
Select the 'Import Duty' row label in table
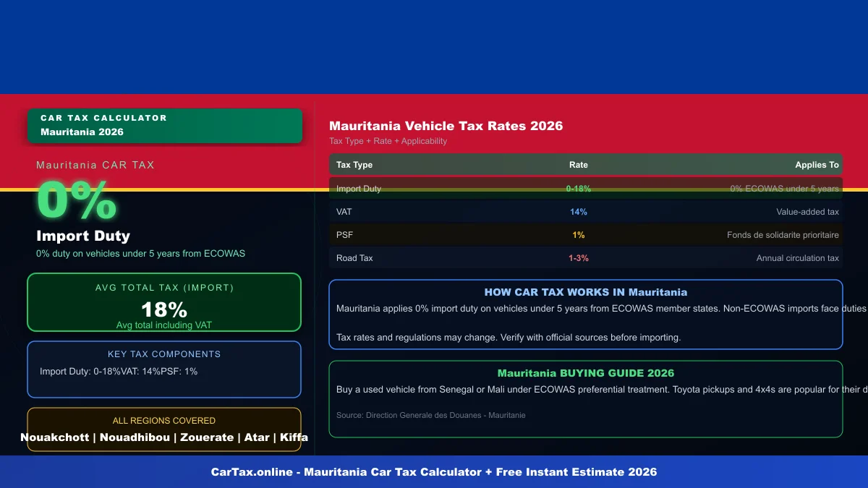pos(359,189)
